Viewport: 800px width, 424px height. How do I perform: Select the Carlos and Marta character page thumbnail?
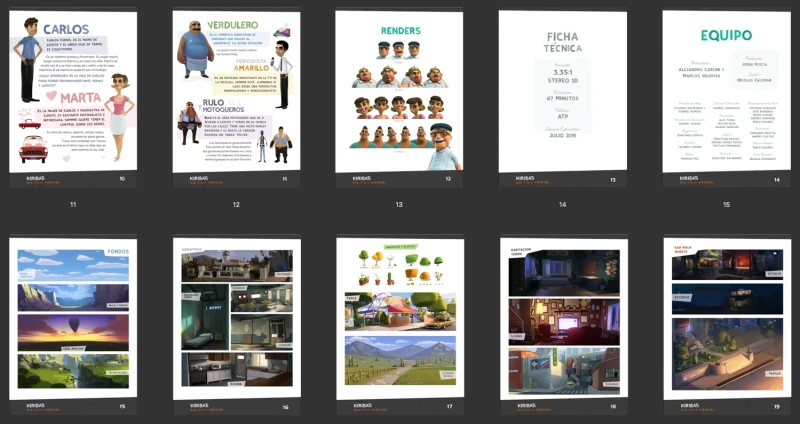pos(73,98)
